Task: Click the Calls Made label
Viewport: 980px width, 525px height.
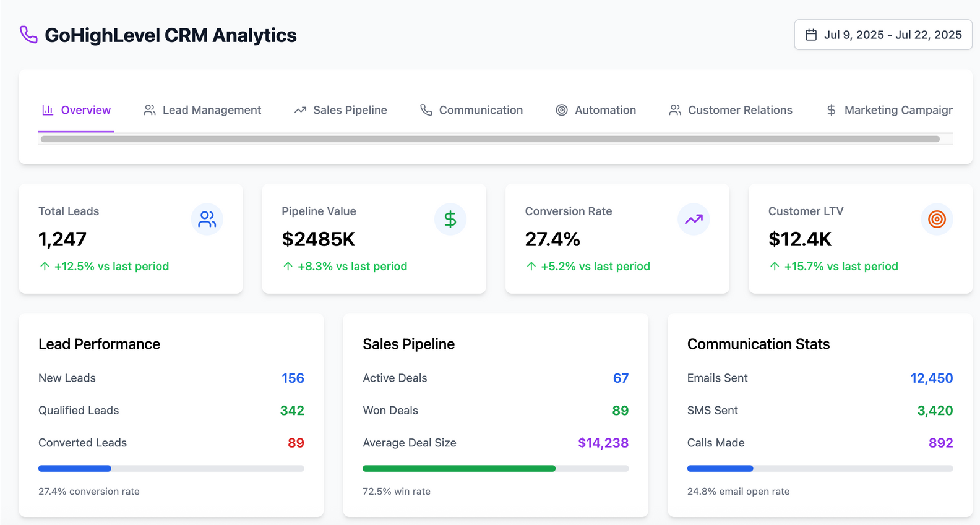Action: tap(716, 443)
